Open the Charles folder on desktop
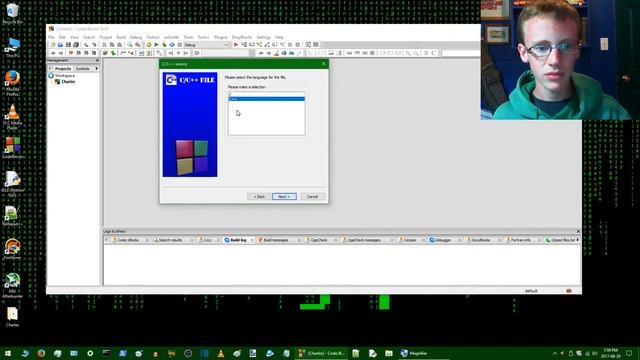This screenshot has width=640, height=360. point(12,317)
